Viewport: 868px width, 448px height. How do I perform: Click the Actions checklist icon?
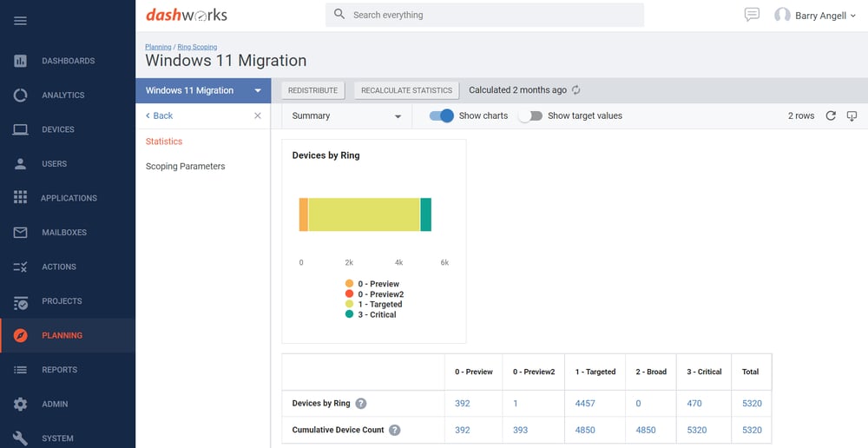point(21,267)
